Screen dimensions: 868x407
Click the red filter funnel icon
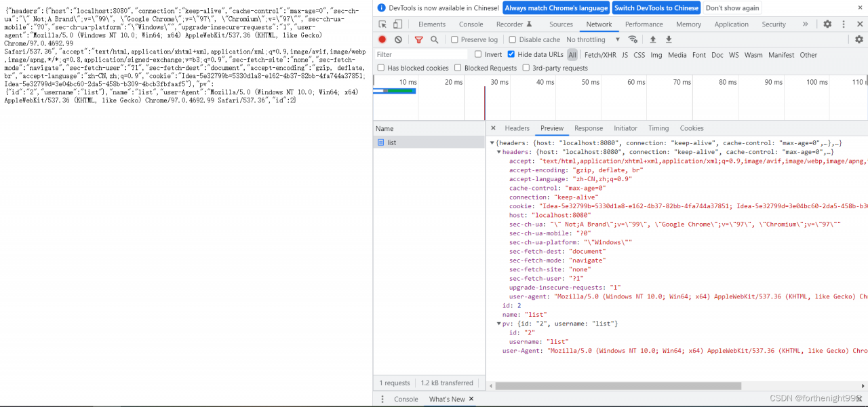click(418, 40)
